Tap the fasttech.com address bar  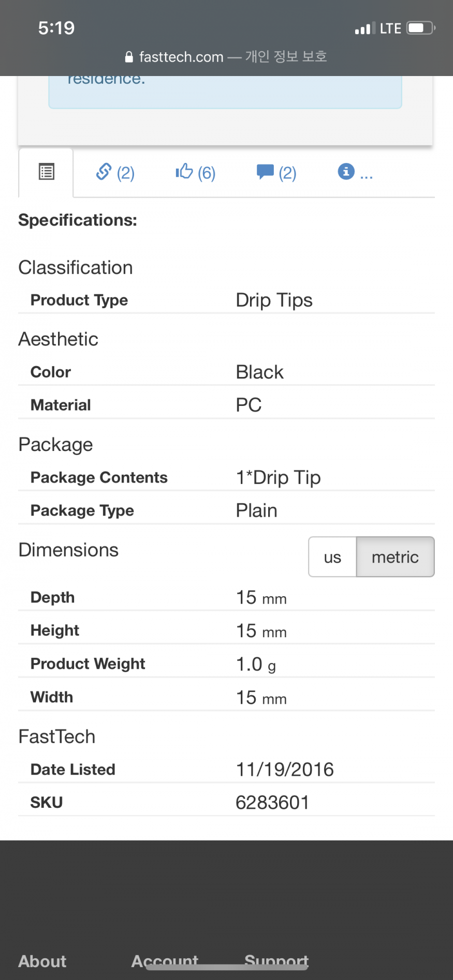pos(226,57)
